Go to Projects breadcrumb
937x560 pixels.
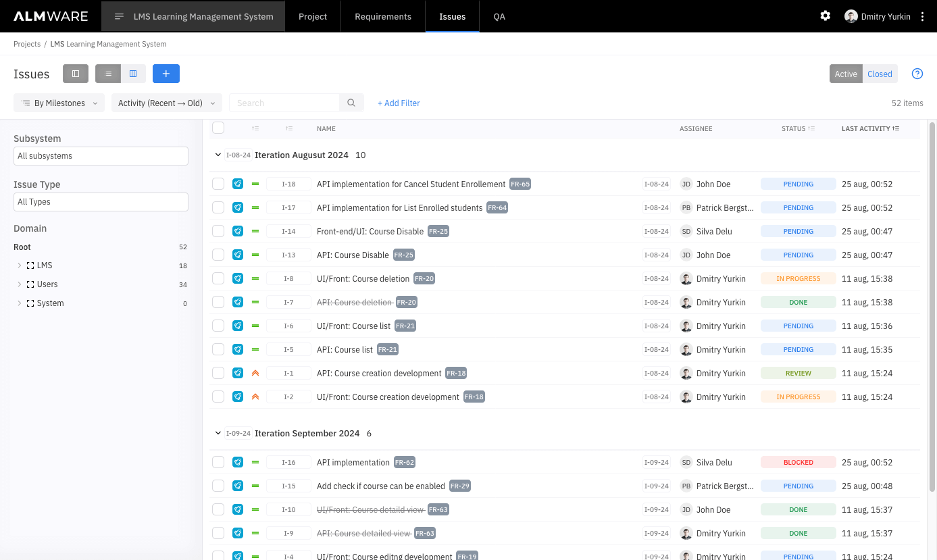click(x=27, y=44)
